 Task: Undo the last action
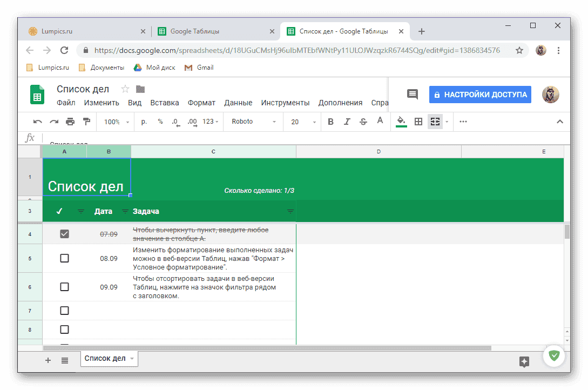37,122
